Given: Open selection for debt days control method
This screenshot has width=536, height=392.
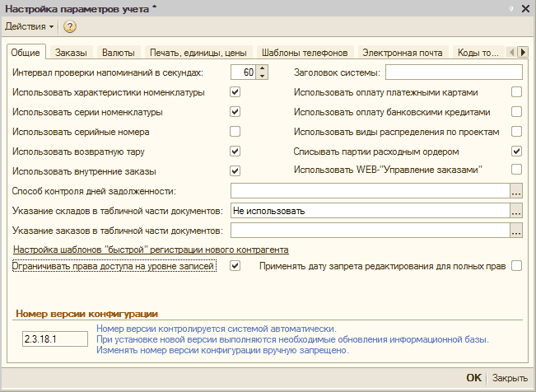Looking at the screenshot, I should pyautogui.click(x=516, y=191).
